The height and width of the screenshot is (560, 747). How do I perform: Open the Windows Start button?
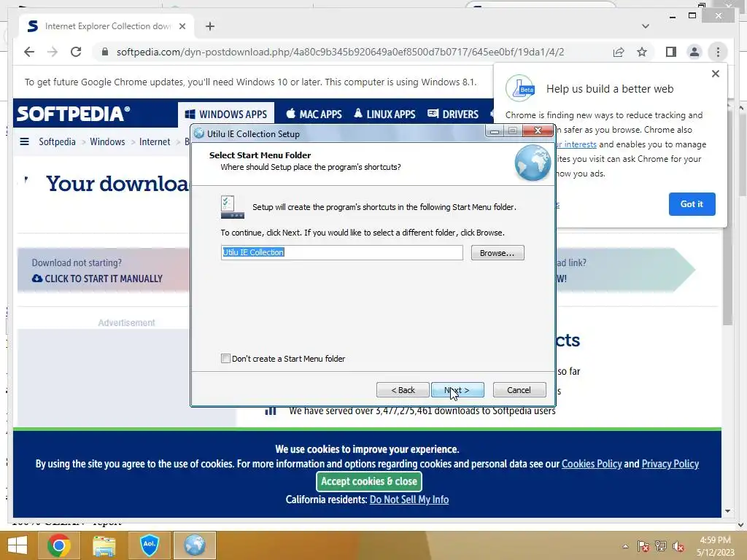click(18, 545)
